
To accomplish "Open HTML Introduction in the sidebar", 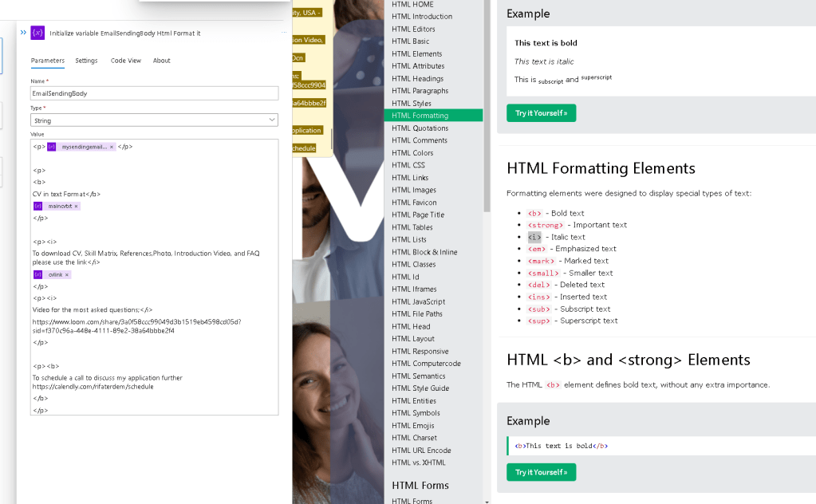I will click(x=422, y=17).
